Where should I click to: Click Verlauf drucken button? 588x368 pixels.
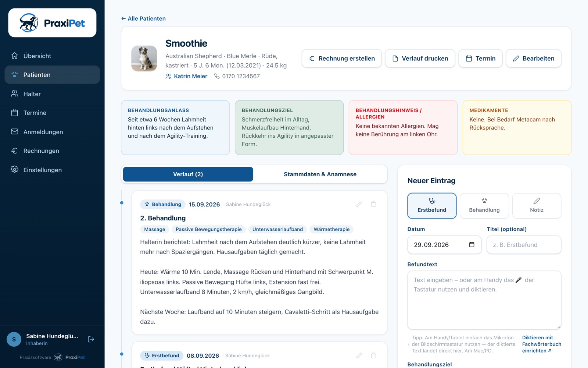point(420,59)
